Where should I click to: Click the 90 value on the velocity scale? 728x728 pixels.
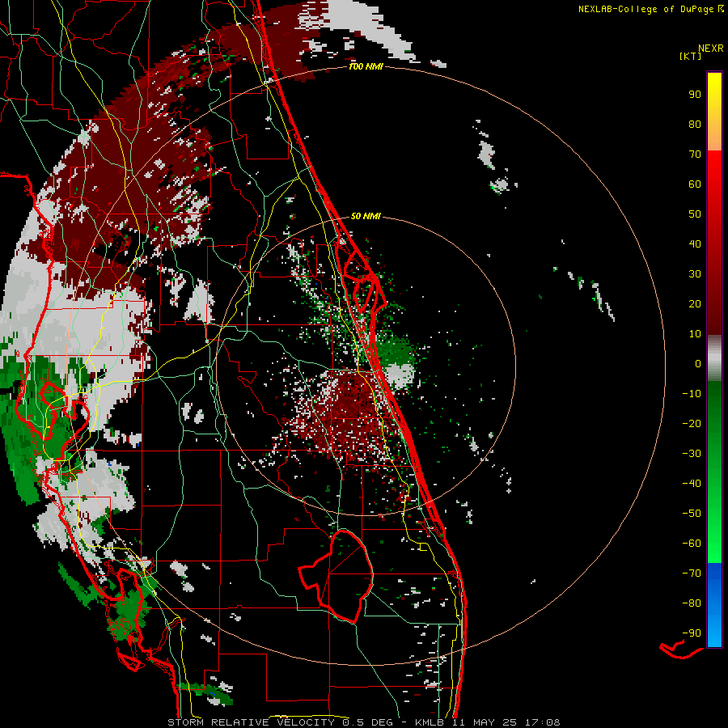[695, 95]
